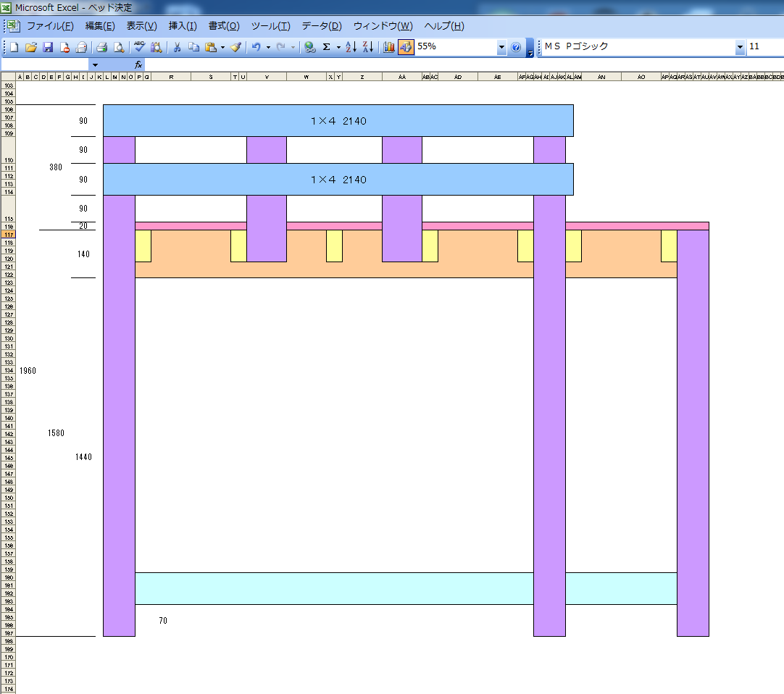The width and height of the screenshot is (784, 694).
Task: Open the ウィンドウ(W) menu
Action: 383,26
